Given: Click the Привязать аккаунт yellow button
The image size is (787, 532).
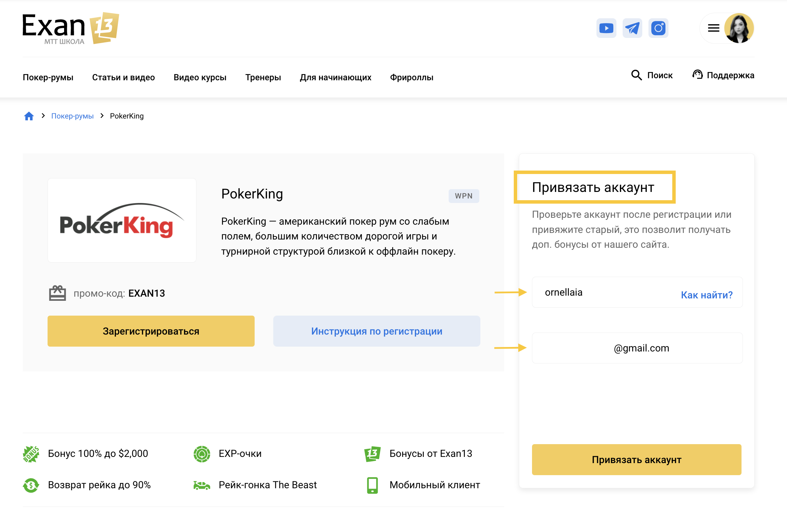Looking at the screenshot, I should [x=637, y=460].
